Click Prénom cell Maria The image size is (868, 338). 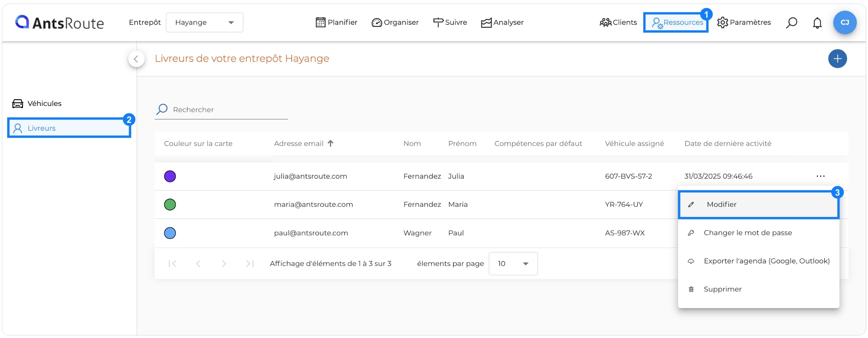tap(458, 204)
